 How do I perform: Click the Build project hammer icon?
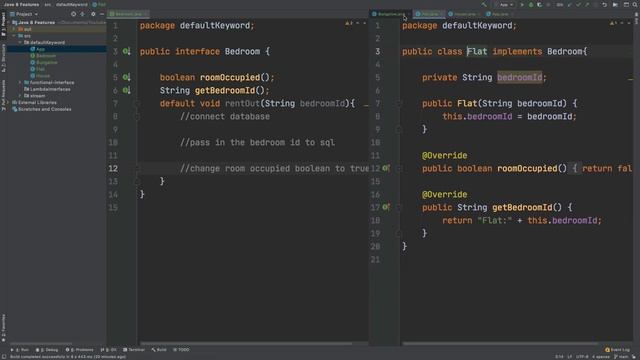(x=484, y=4)
